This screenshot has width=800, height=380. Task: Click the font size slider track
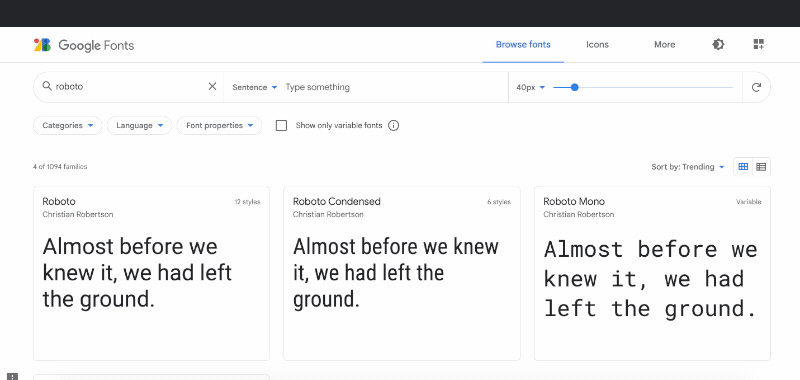coord(643,87)
